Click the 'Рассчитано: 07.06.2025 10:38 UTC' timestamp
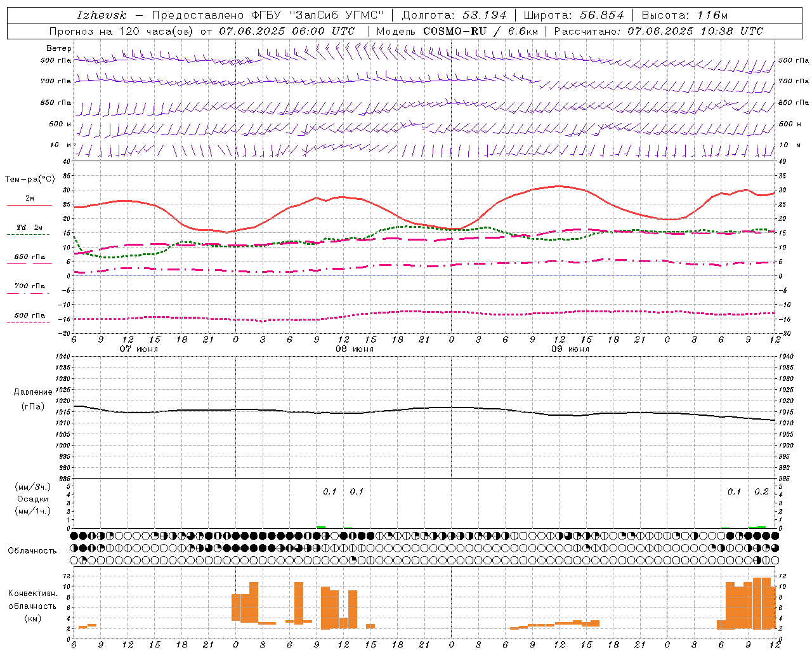This screenshot has height=650, width=812. click(658, 31)
